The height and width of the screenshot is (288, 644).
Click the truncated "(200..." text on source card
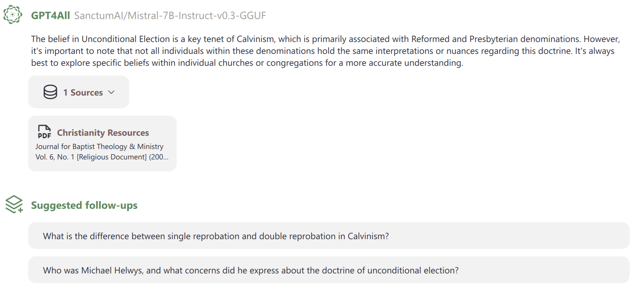[158, 157]
